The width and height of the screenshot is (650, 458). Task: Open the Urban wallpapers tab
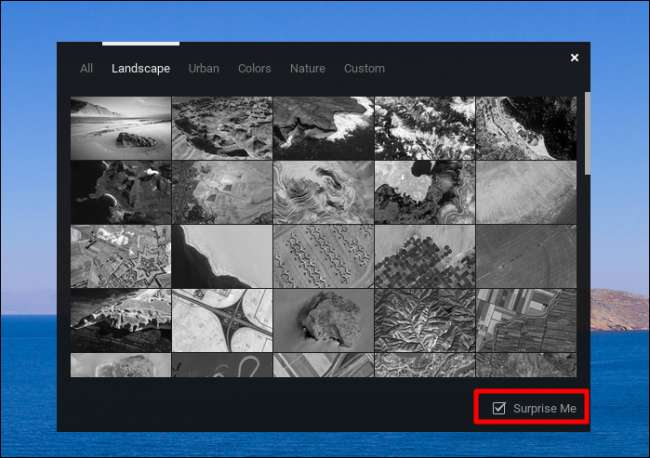point(204,69)
